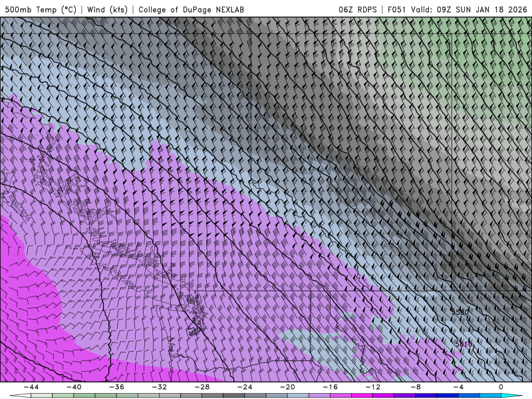Click the -44 color bar label
This screenshot has height=399, width=532.
pos(31,387)
